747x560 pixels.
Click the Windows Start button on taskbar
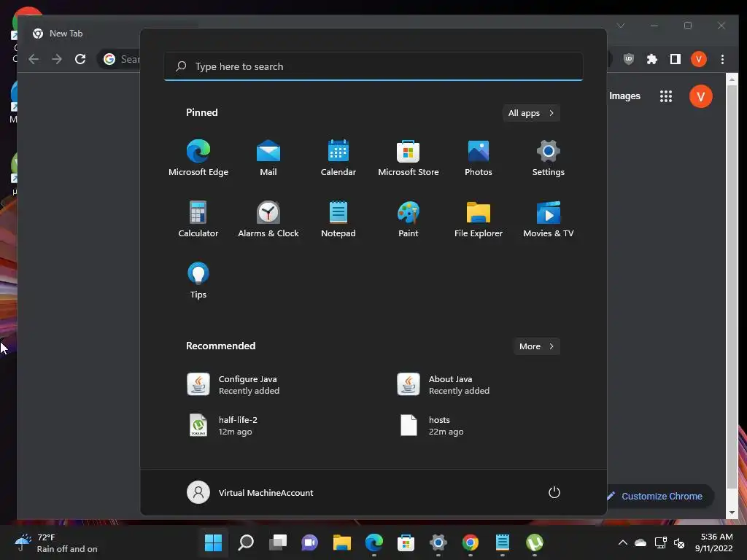point(213,542)
